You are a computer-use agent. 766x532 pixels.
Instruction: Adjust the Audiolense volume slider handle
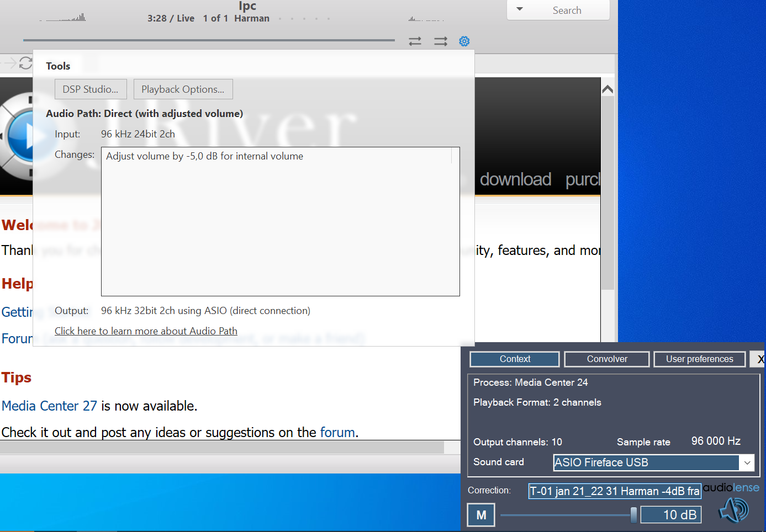(633, 515)
